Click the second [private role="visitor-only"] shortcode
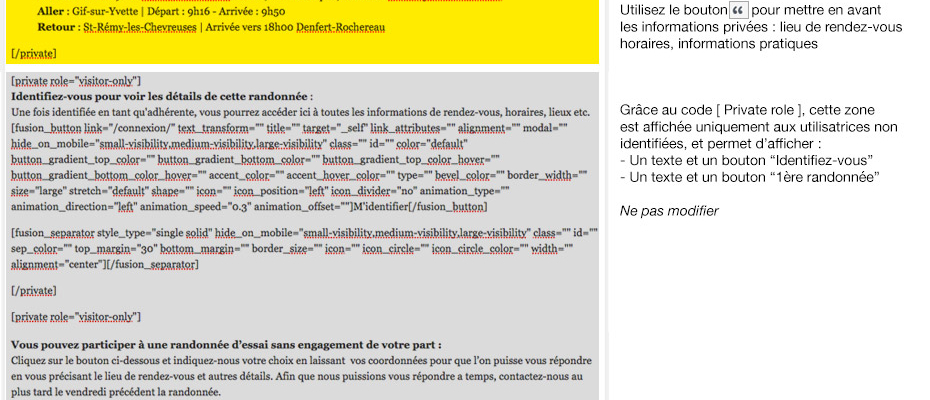 76,317
